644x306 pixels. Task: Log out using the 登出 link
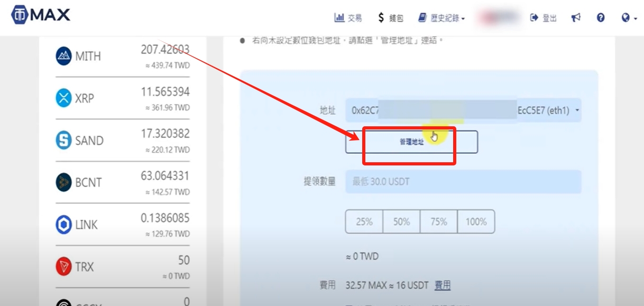543,18
